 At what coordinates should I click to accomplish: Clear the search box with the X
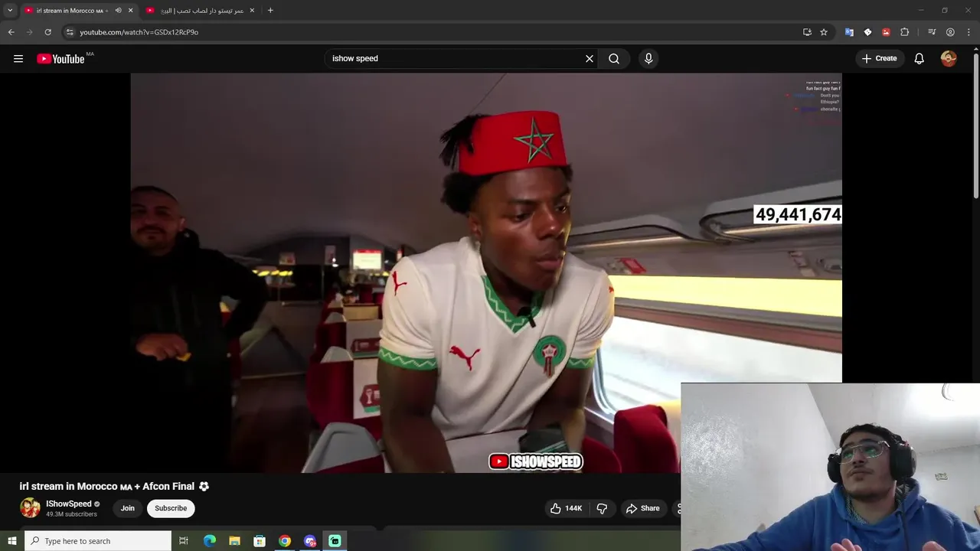pos(590,59)
